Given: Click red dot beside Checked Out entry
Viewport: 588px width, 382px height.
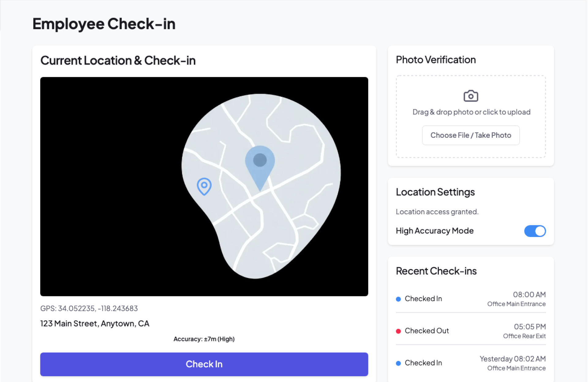Looking at the screenshot, I should pos(398,331).
